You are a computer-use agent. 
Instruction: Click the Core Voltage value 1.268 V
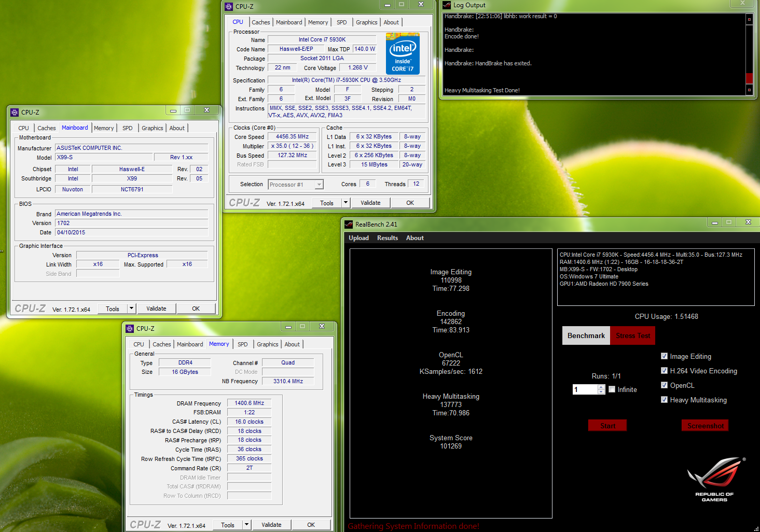click(358, 67)
